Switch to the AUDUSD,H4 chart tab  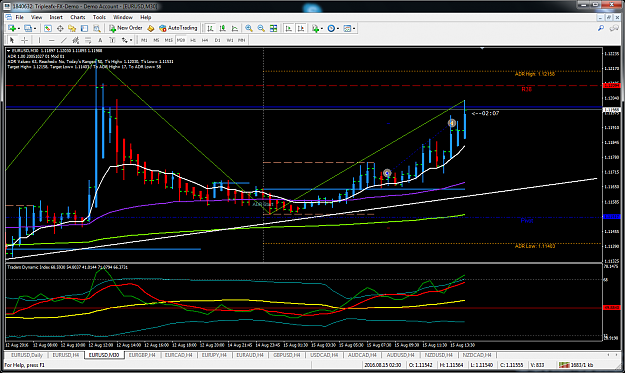click(x=400, y=355)
